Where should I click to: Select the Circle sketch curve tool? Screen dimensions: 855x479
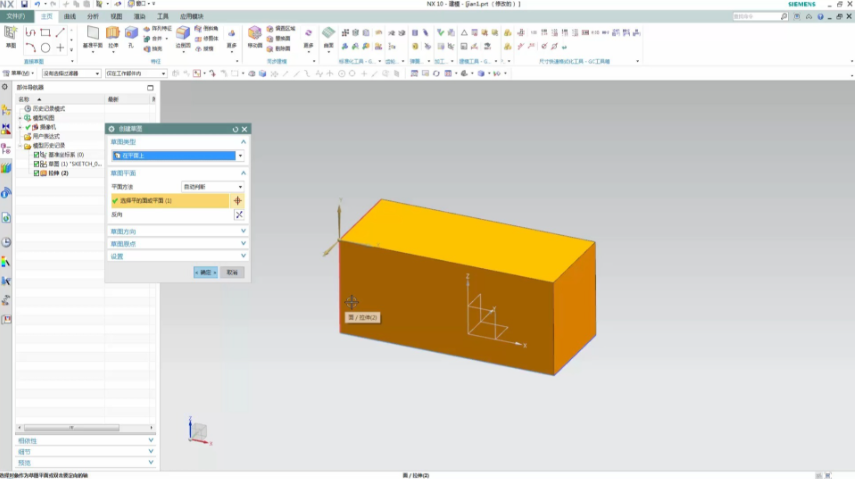46,48
